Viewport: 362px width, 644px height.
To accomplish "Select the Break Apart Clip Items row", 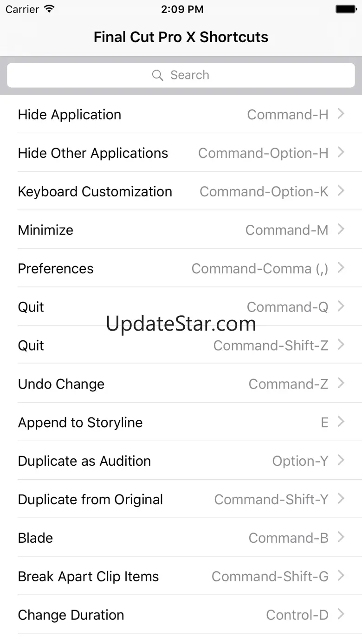I will (x=181, y=576).
